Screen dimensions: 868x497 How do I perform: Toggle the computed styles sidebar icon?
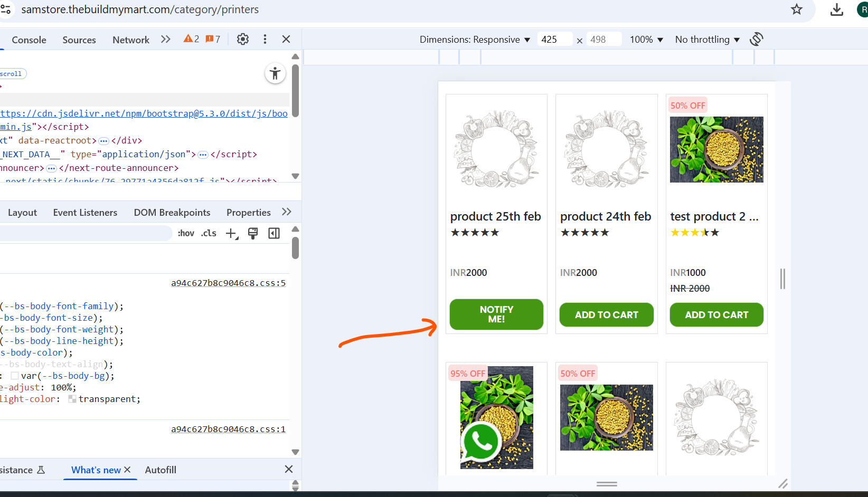pyautogui.click(x=274, y=233)
